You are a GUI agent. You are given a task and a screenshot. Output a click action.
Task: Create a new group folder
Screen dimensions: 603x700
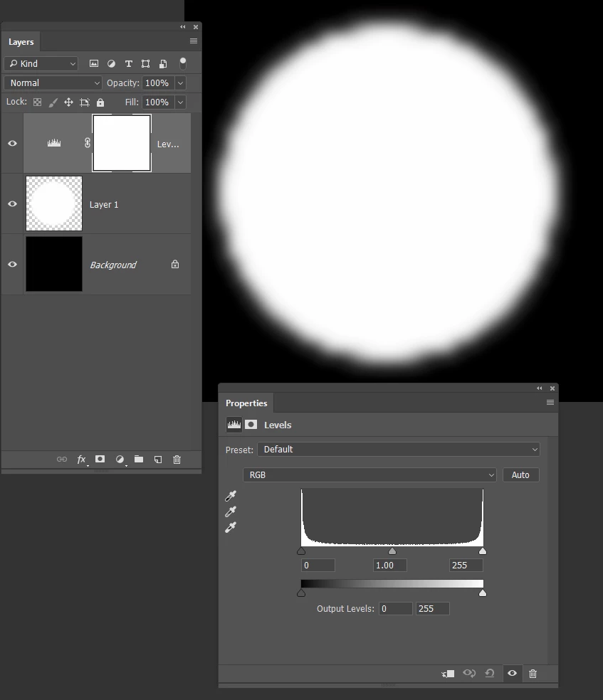click(139, 459)
